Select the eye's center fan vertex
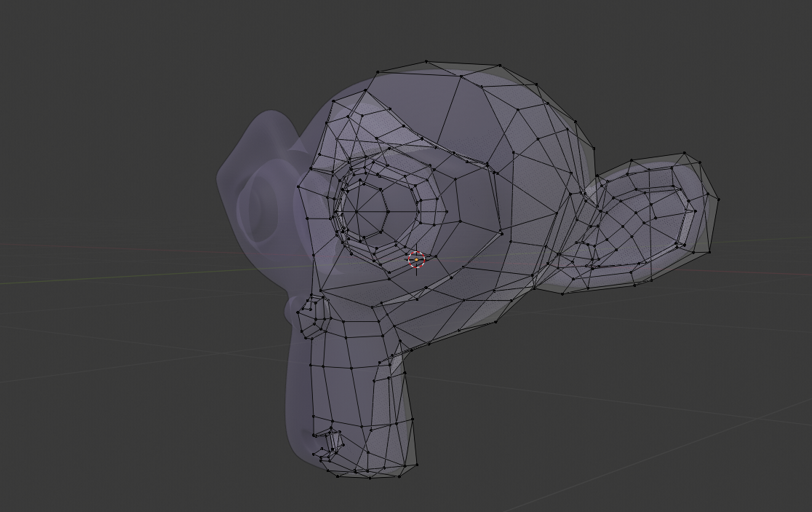Screen dimensions: 812x512 (357, 211)
